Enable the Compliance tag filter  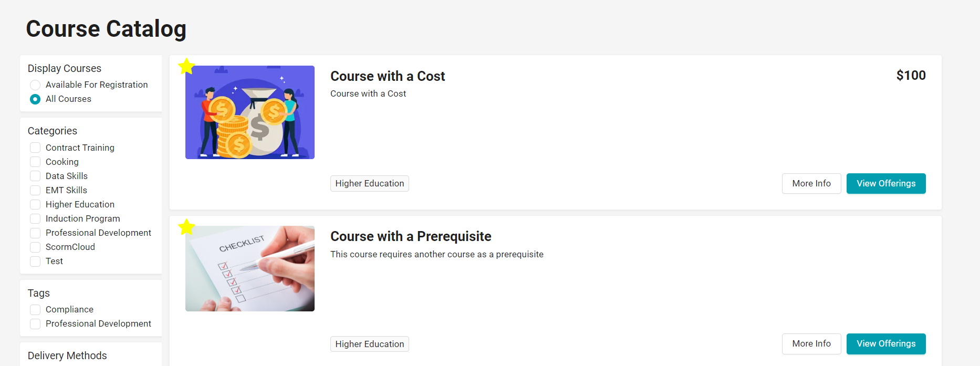pyautogui.click(x=35, y=309)
